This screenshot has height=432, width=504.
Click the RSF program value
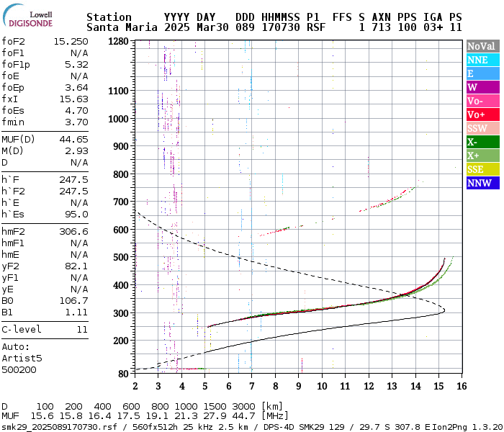tap(316, 27)
